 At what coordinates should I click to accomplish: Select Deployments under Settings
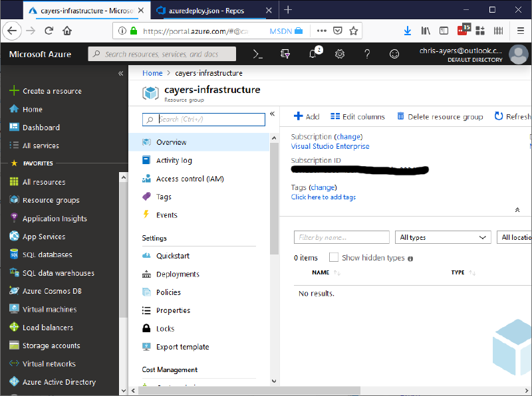[178, 274]
